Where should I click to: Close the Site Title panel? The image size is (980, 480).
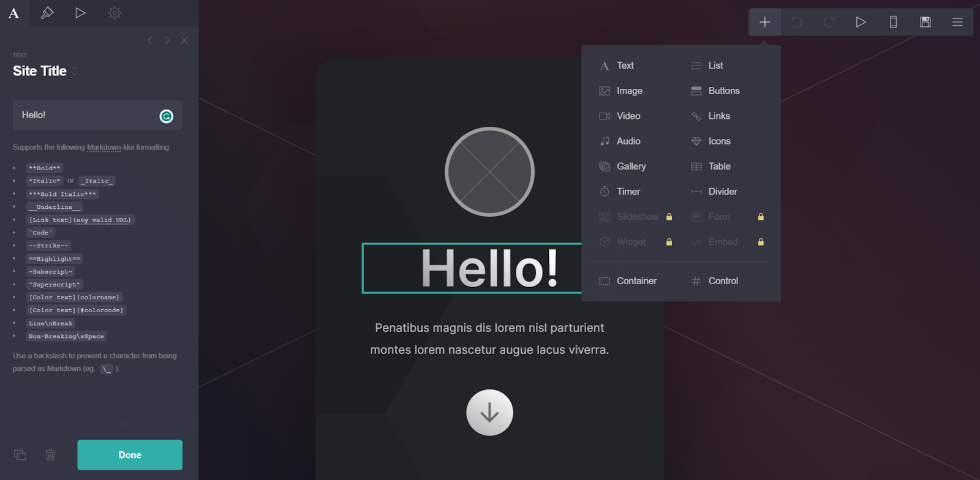[184, 40]
